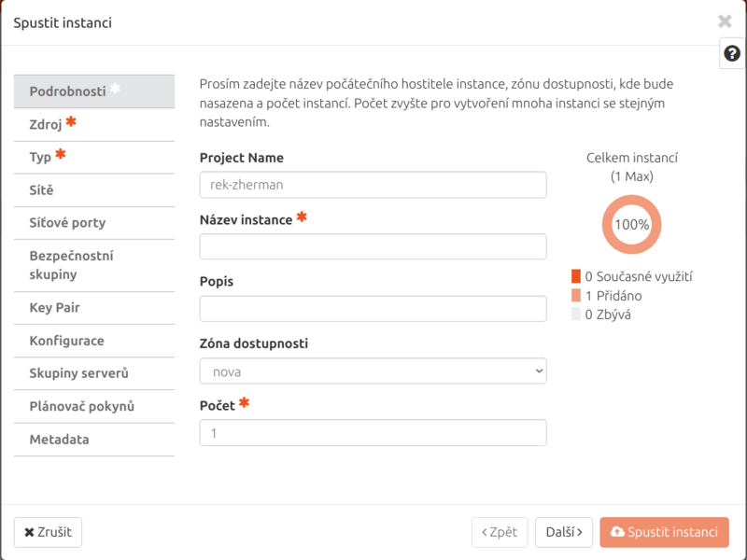Open the Zóna dostupnosti dropdown
The width and height of the screenshot is (747, 560).
373,371
